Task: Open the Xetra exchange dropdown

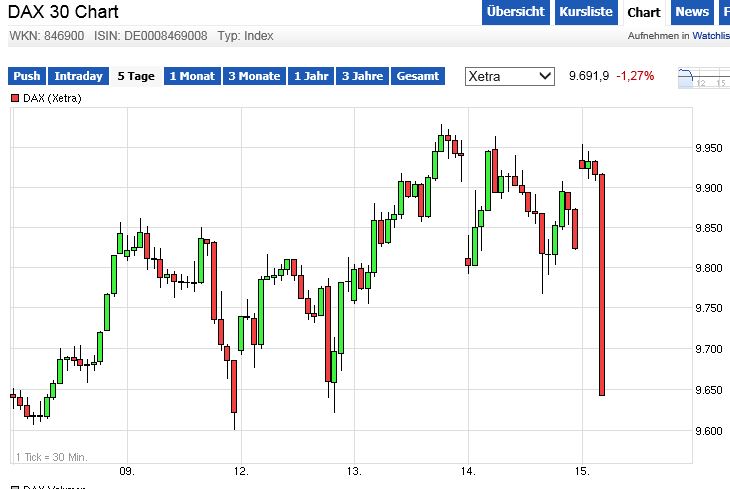Action: click(x=510, y=76)
